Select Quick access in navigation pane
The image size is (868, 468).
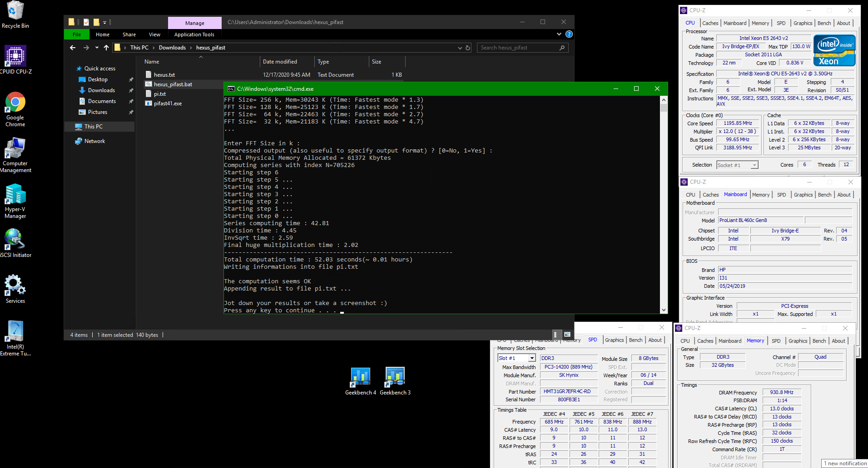tap(100, 69)
